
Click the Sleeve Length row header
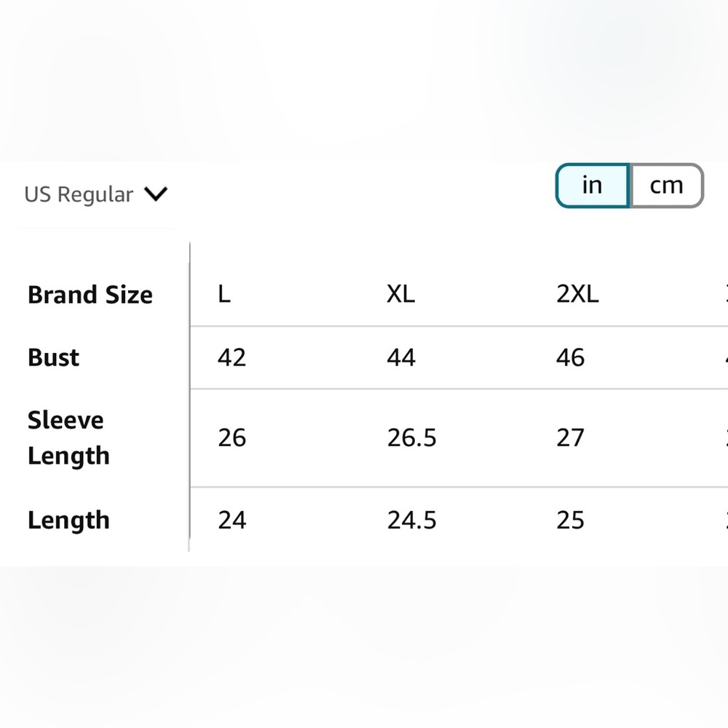click(68, 438)
